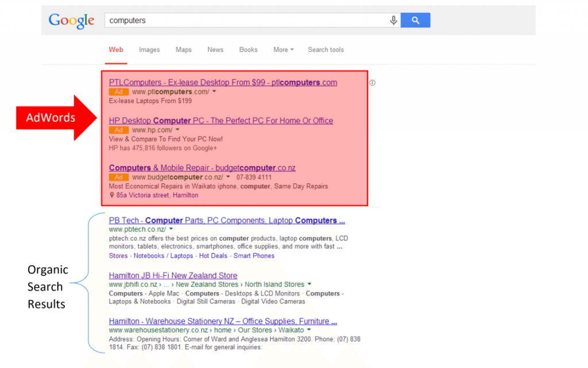The height and width of the screenshot is (368, 588).
Task: Click the Ad badge beside www.budgetcomputer.co.nz
Action: click(118, 177)
